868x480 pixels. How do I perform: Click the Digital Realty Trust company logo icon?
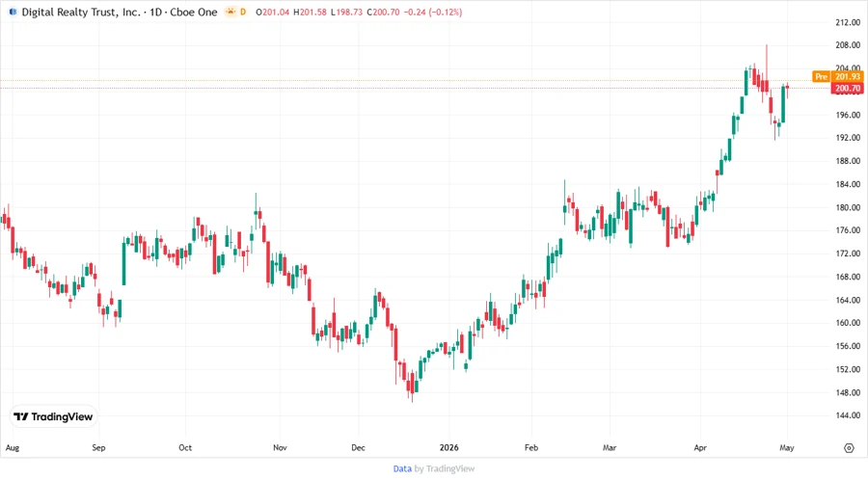(x=13, y=12)
